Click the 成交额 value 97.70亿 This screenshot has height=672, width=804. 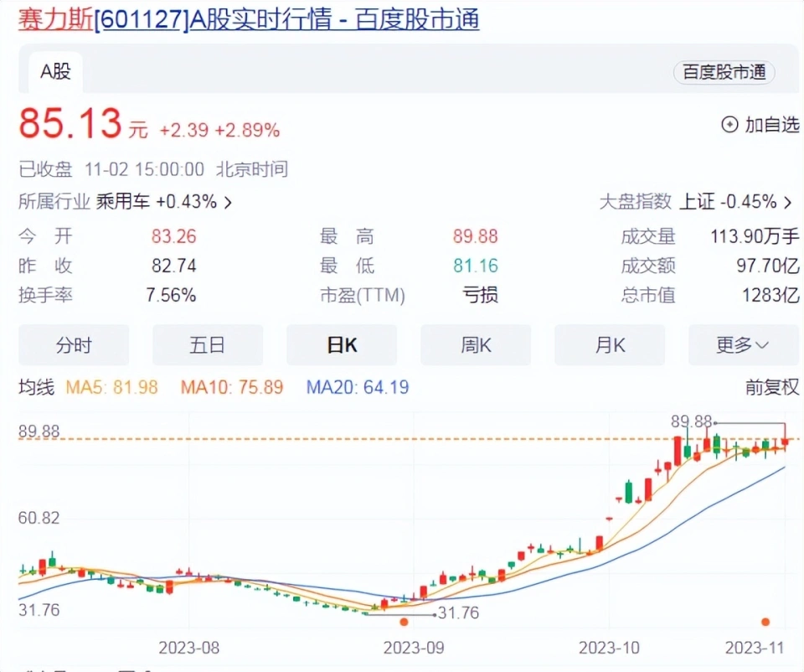(x=768, y=266)
